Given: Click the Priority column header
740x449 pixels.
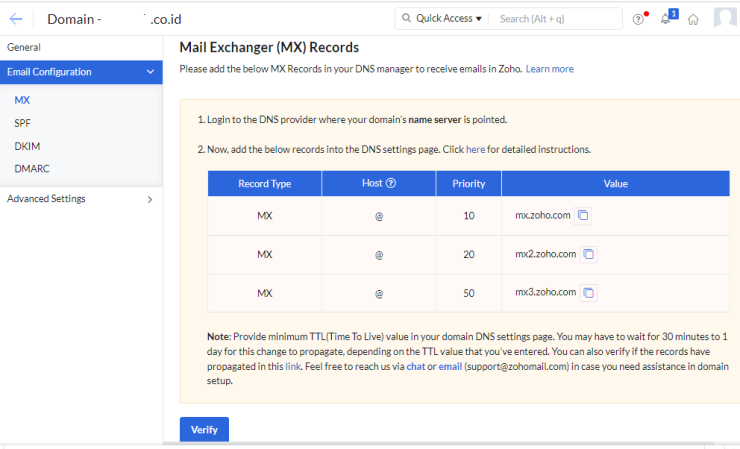Looking at the screenshot, I should click(x=469, y=184).
